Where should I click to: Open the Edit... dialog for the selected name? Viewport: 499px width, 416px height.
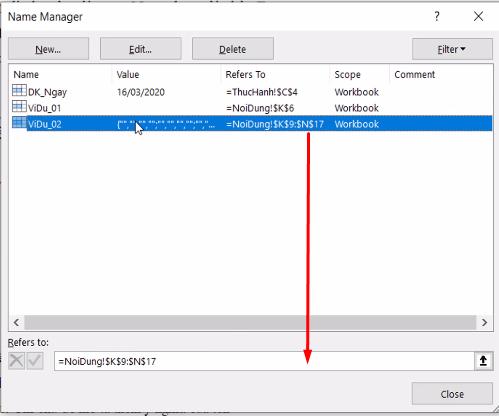(x=140, y=49)
